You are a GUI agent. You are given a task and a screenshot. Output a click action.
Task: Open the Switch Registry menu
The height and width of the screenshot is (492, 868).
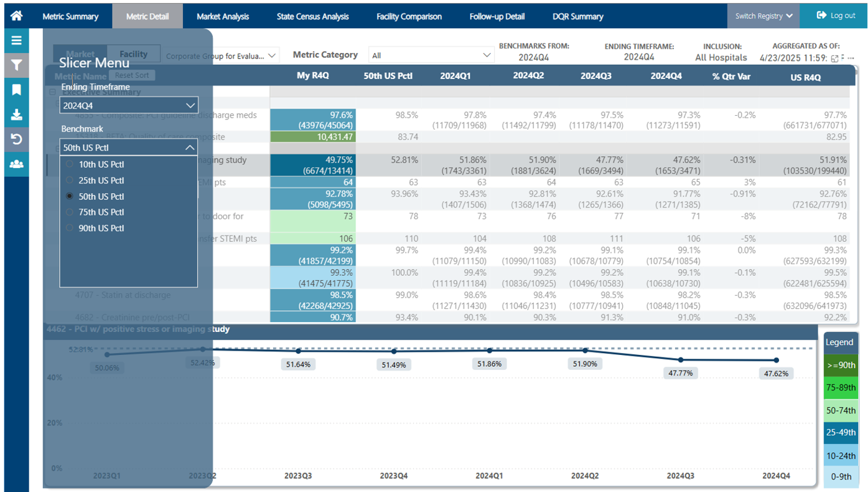point(763,16)
